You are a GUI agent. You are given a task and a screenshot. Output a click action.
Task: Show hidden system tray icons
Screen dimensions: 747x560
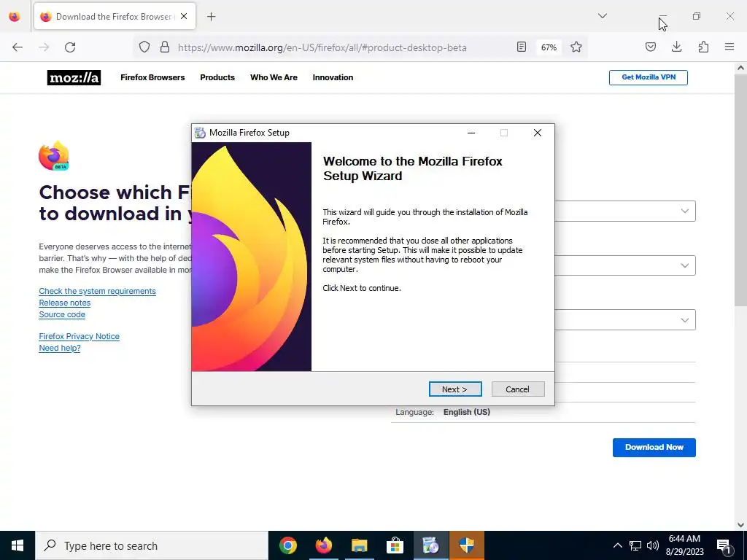(617, 545)
